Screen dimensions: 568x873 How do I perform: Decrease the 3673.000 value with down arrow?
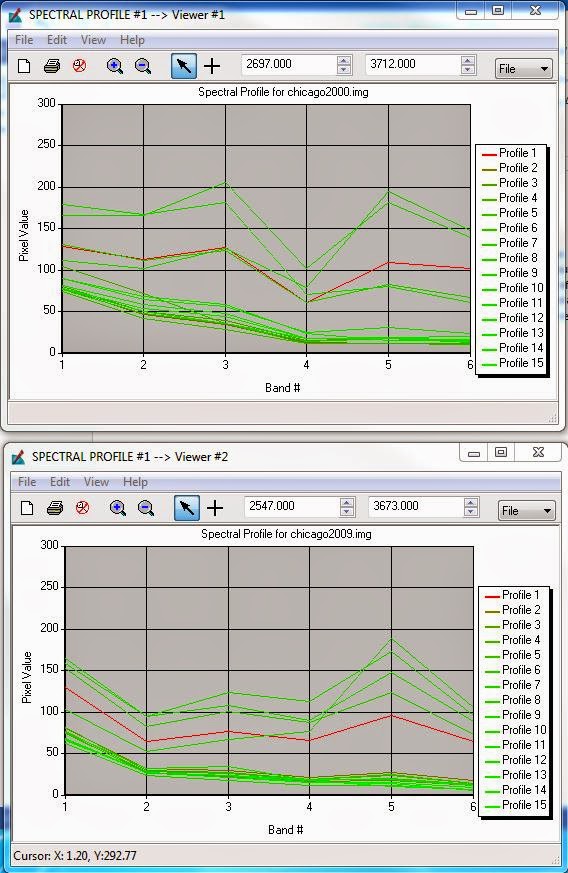coord(471,512)
